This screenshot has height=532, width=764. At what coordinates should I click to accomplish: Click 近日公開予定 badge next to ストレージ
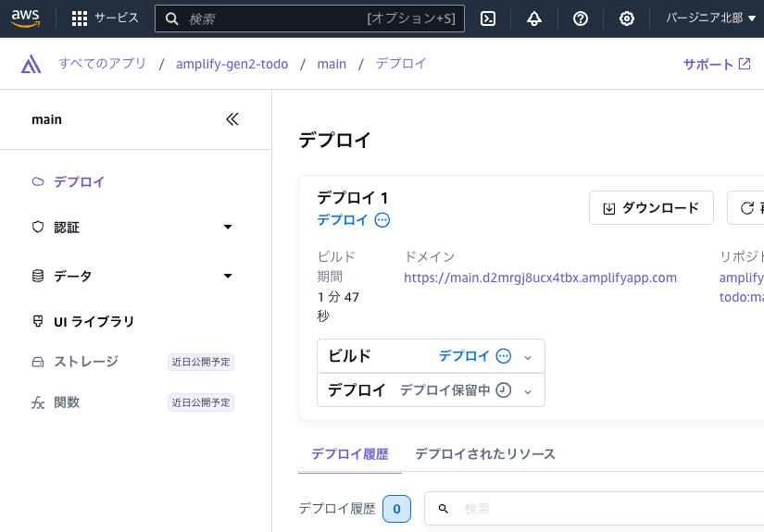pos(201,362)
